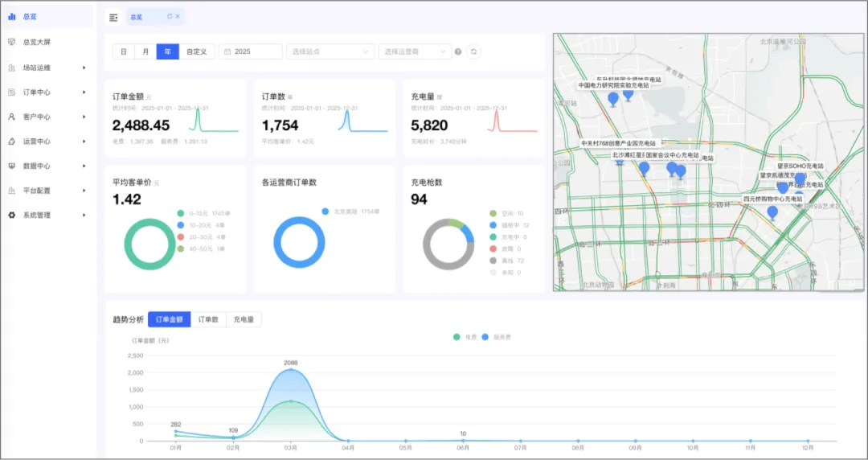
Task: Click the refresh icon beside the filters
Action: coord(473,51)
